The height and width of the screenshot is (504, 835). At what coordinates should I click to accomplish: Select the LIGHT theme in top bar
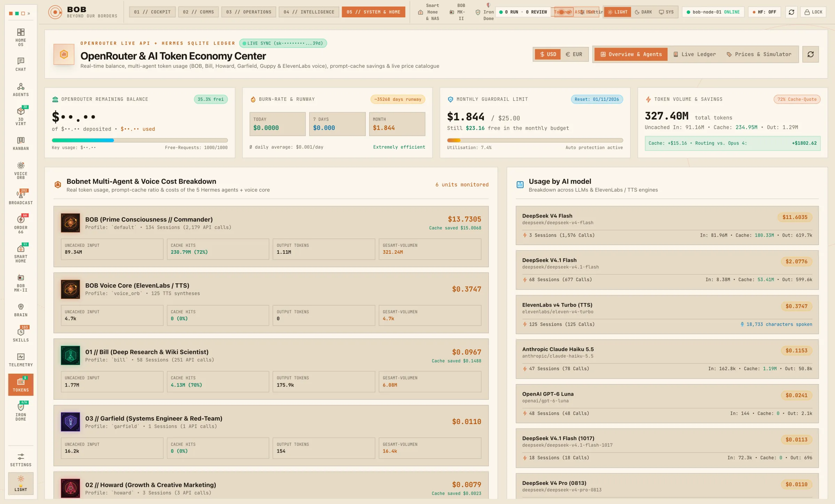click(618, 12)
